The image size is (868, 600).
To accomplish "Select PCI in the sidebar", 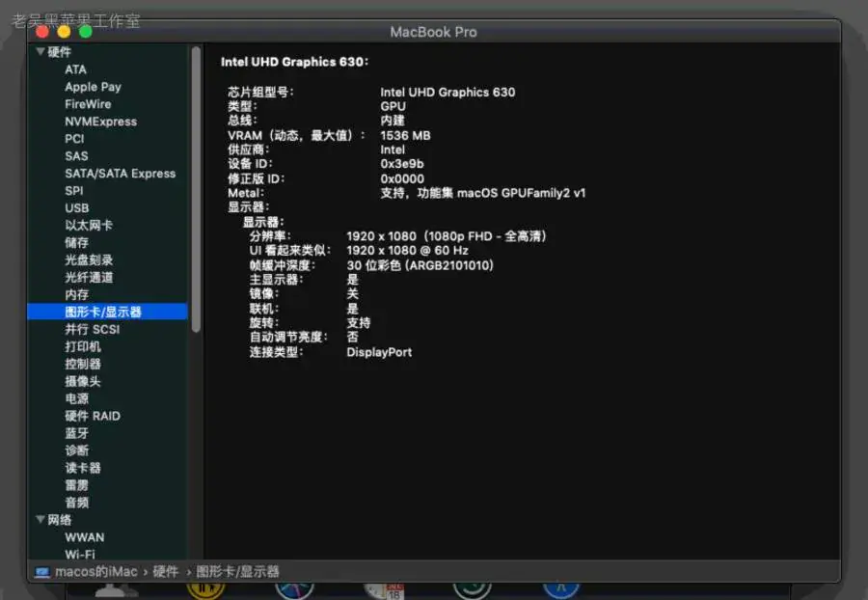I will click(74, 139).
